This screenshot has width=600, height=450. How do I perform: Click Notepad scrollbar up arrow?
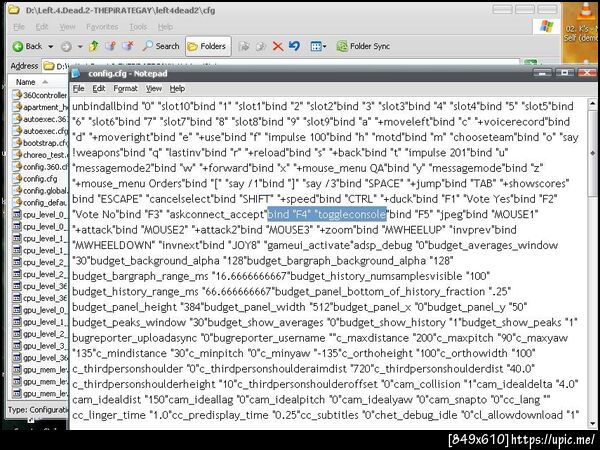(x=592, y=103)
